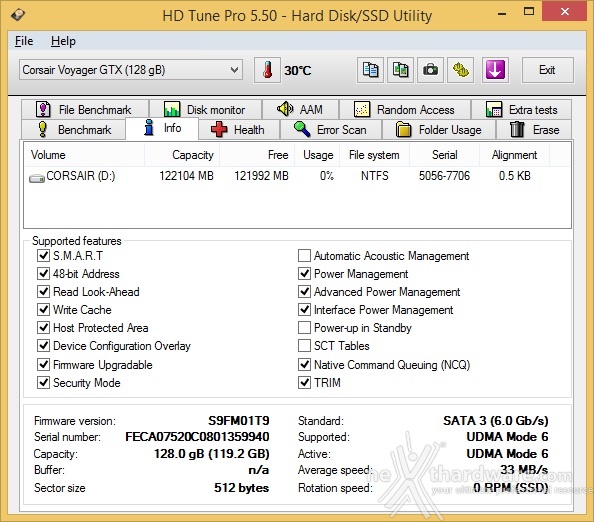Select the Info tab
This screenshot has width=594, height=522.
pos(162,128)
